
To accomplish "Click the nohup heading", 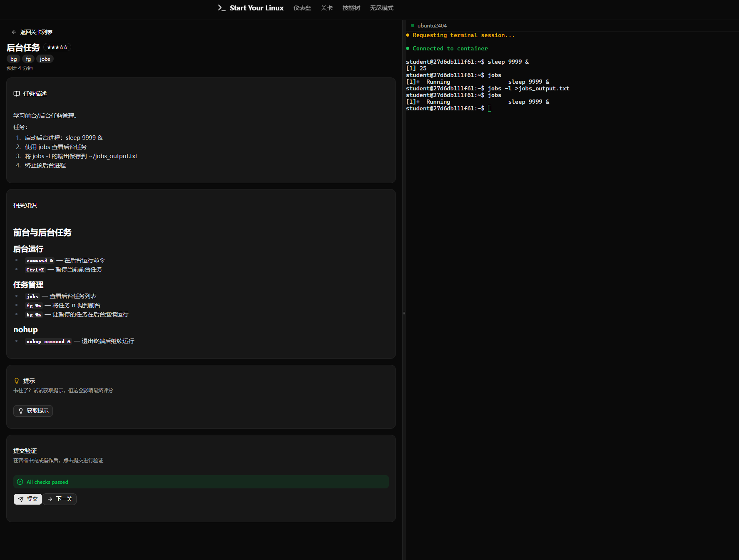I will (25, 330).
